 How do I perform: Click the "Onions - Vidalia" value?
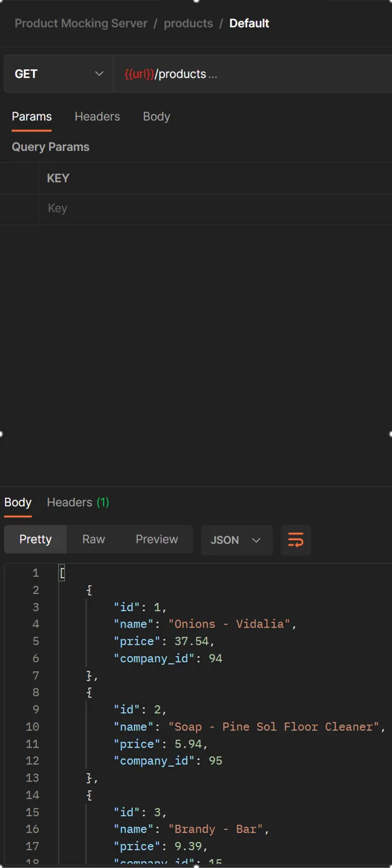(229, 625)
